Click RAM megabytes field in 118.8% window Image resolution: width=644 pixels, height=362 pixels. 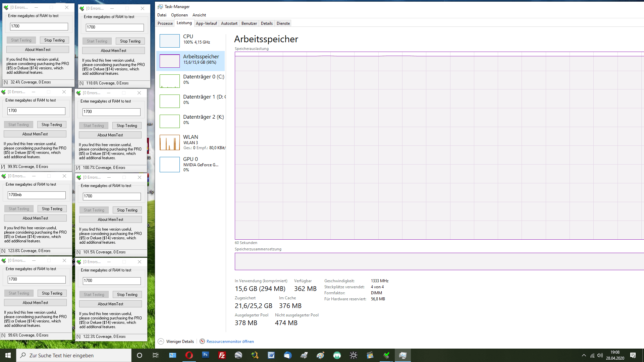115,27
